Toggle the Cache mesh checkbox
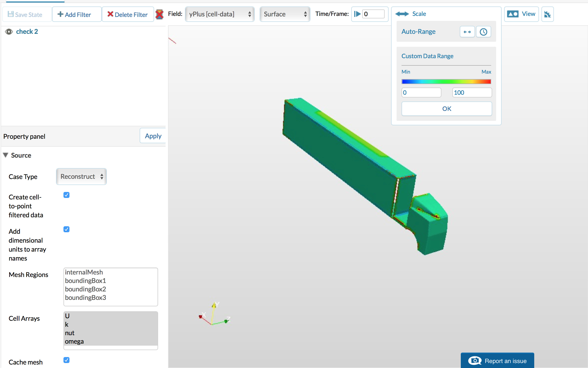The height and width of the screenshot is (368, 588). pyautogui.click(x=66, y=360)
